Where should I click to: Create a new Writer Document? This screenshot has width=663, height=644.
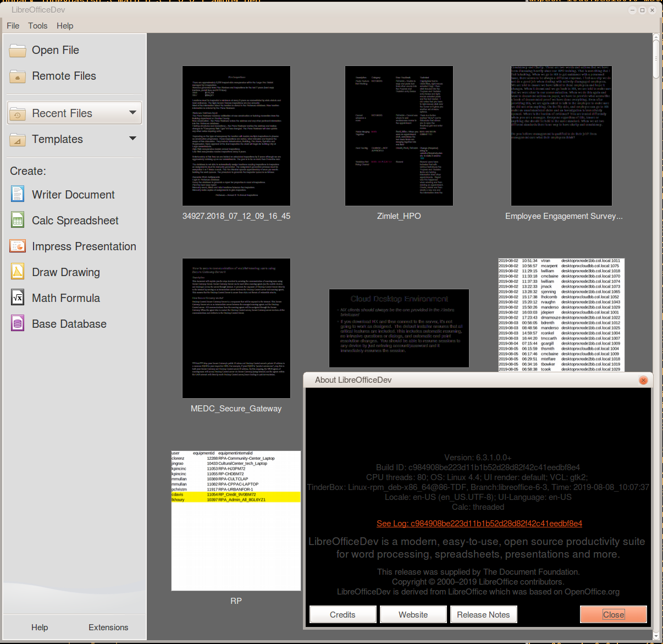[73, 195]
